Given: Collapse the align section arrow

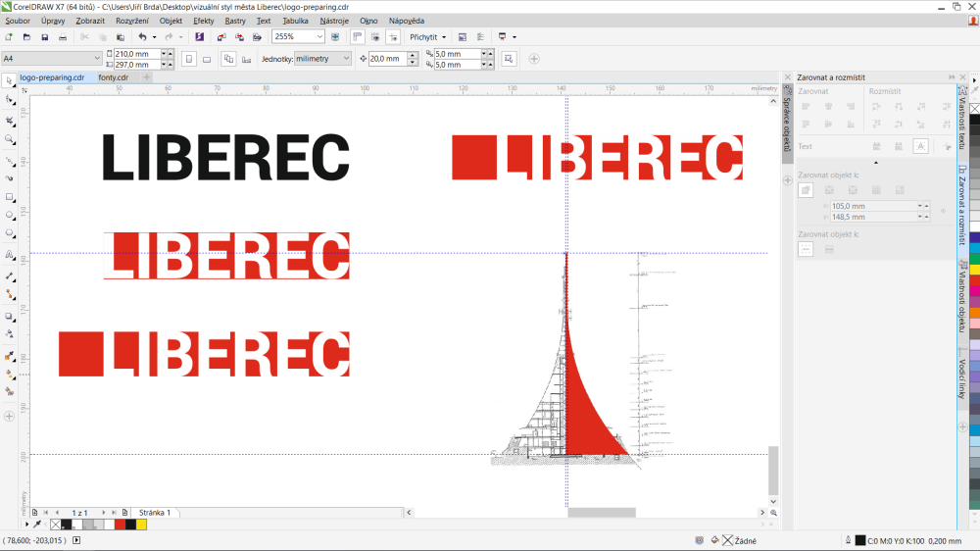Looking at the screenshot, I should click(x=875, y=163).
